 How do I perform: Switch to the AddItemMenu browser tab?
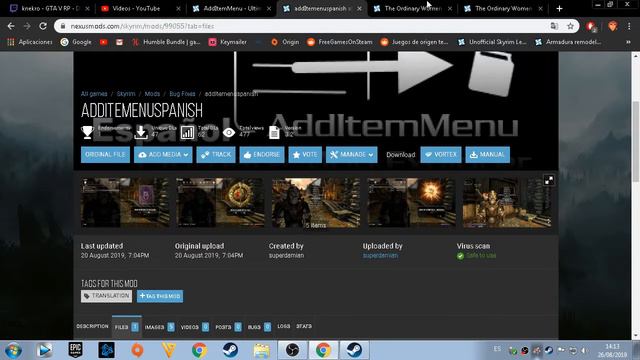[x=232, y=8]
